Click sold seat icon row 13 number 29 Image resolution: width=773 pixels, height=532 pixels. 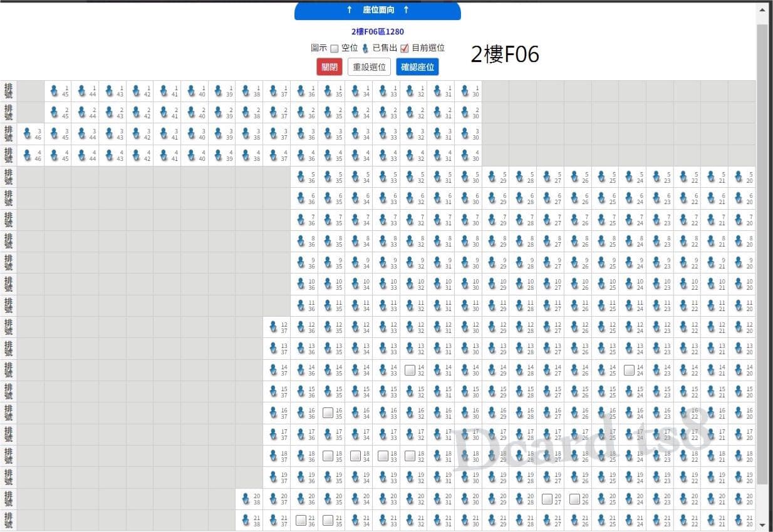pyautogui.click(x=492, y=349)
